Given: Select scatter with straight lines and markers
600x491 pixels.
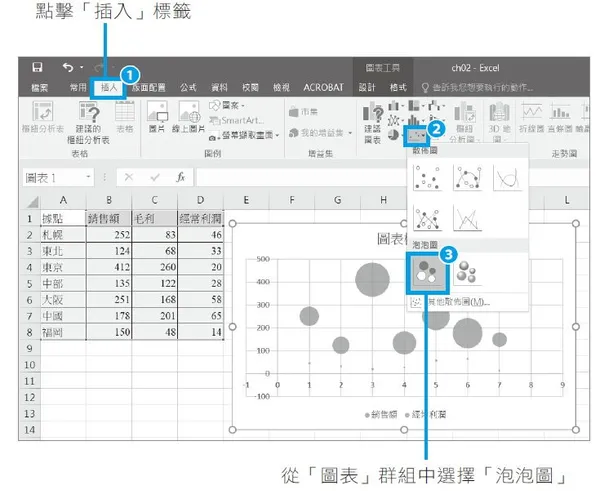Looking at the screenshot, I should [x=427, y=218].
